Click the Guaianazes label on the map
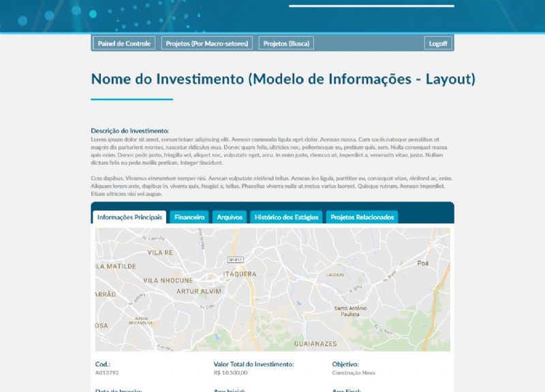The height and width of the screenshot is (392, 545). (x=315, y=344)
